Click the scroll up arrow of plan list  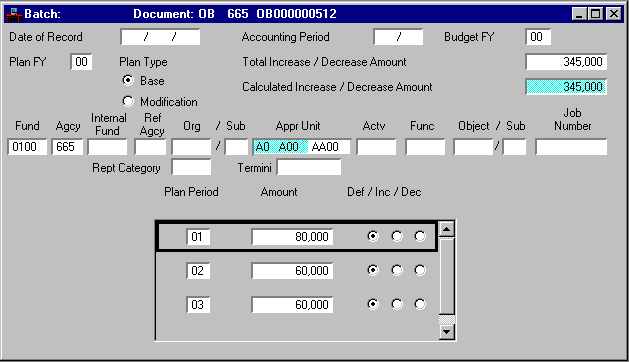pyautogui.click(x=447, y=229)
